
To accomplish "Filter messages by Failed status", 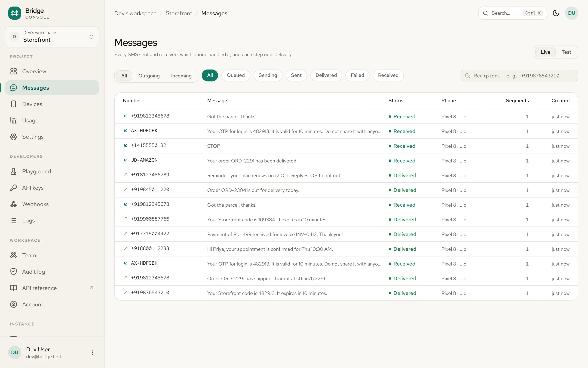I will click(357, 76).
